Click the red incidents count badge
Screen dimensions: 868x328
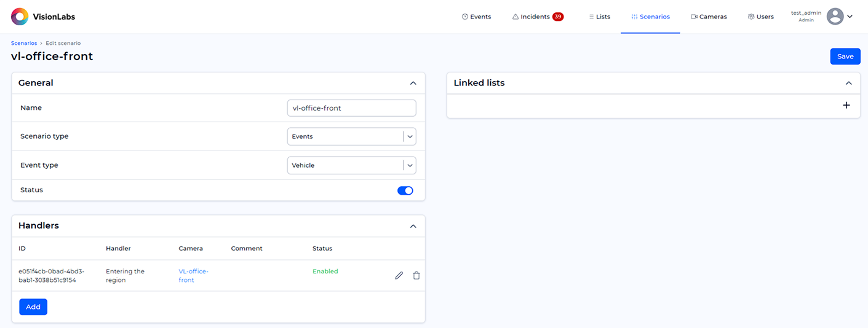558,17
